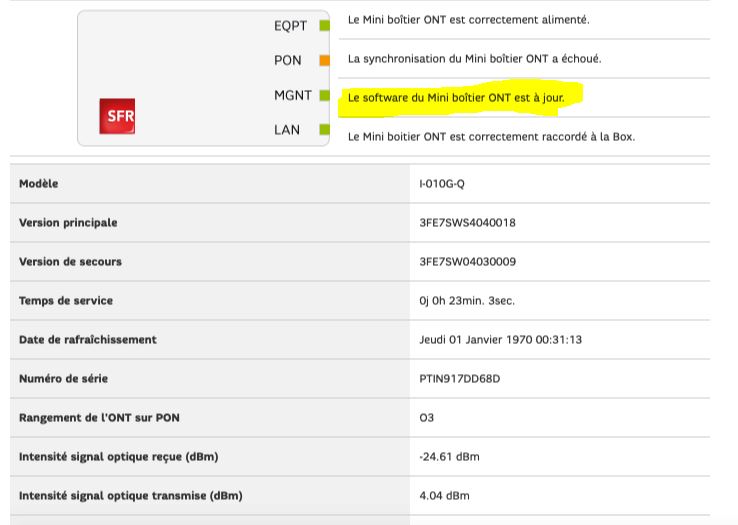The image size is (738, 525).
Task: Select backup version 3FE7SW04030009
Action: point(467,262)
